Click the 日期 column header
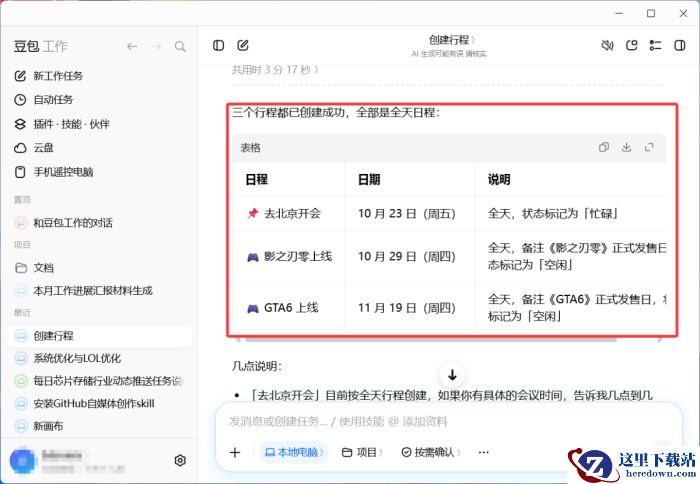 (409, 179)
